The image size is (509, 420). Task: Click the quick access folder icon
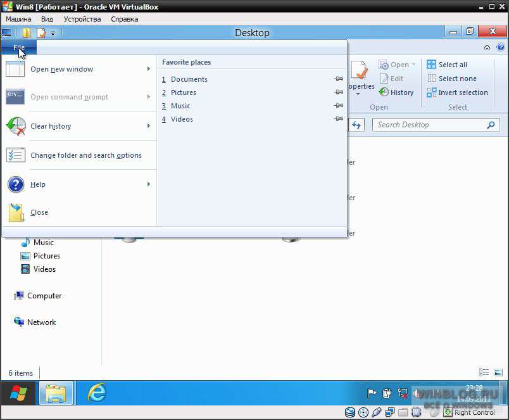tap(27, 33)
